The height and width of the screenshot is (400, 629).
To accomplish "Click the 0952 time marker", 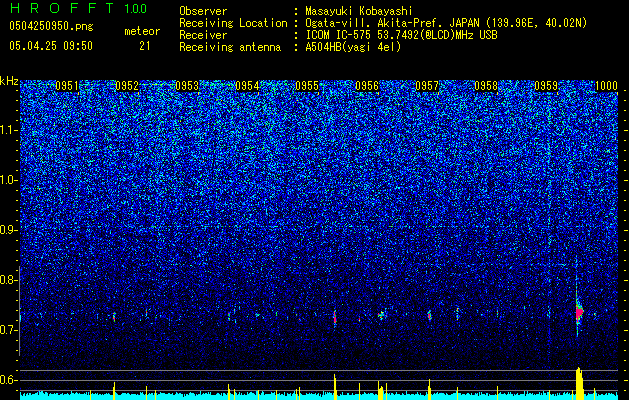I will 127,86.
